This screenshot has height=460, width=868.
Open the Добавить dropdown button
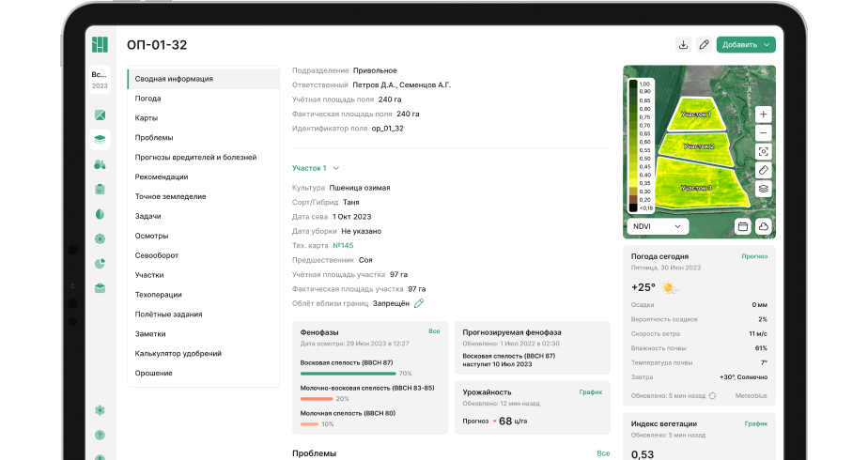(746, 44)
